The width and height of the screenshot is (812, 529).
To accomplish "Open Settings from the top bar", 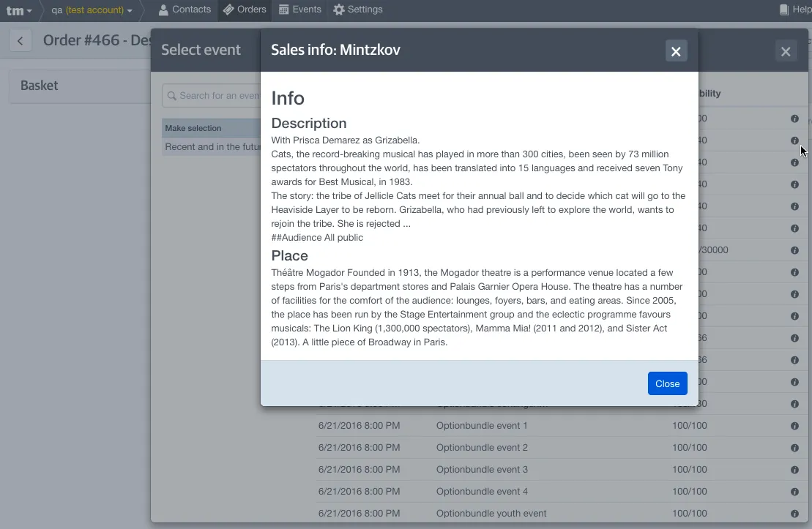I will pyautogui.click(x=358, y=10).
